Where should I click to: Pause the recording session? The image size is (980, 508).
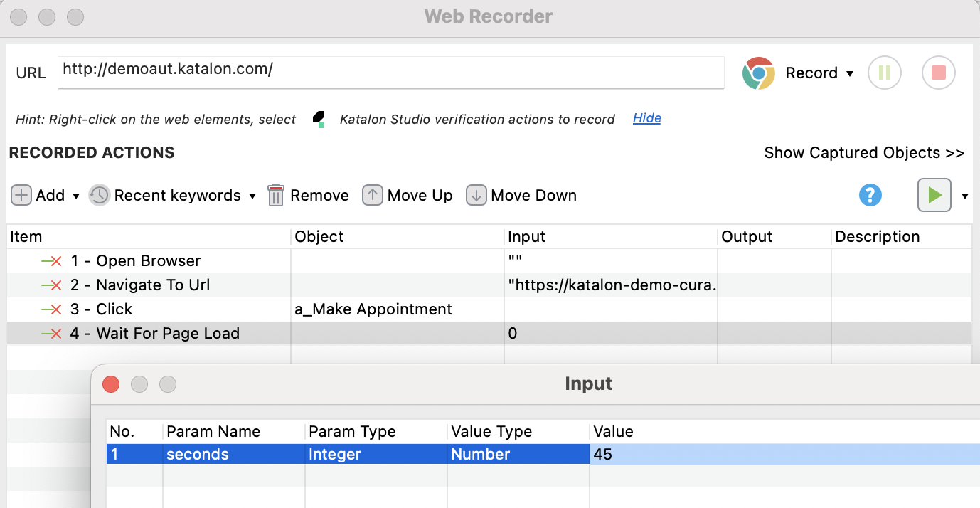(x=884, y=73)
